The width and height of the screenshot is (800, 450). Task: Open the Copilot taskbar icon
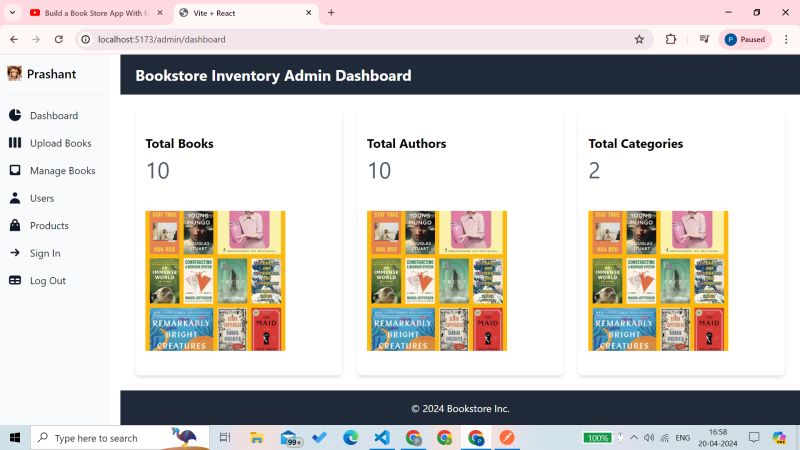pos(780,438)
